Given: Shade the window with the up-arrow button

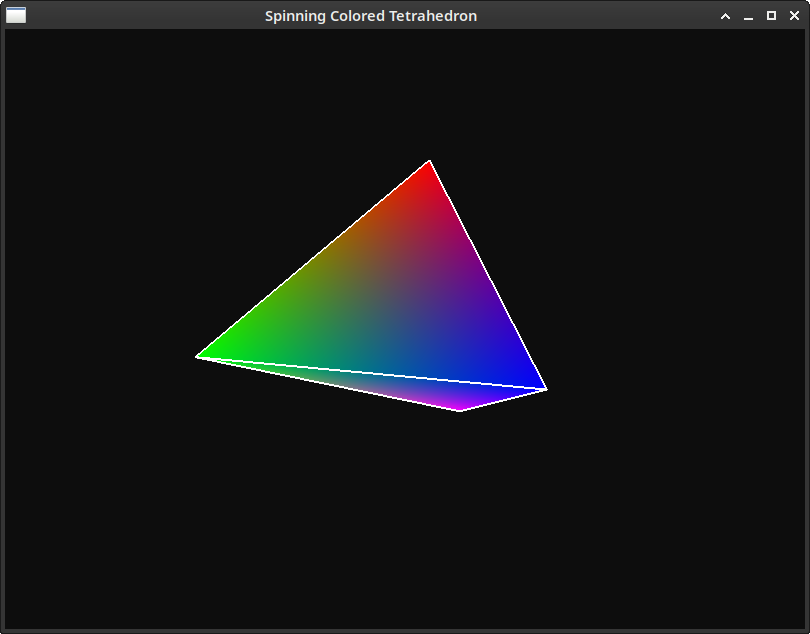Looking at the screenshot, I should click(725, 16).
